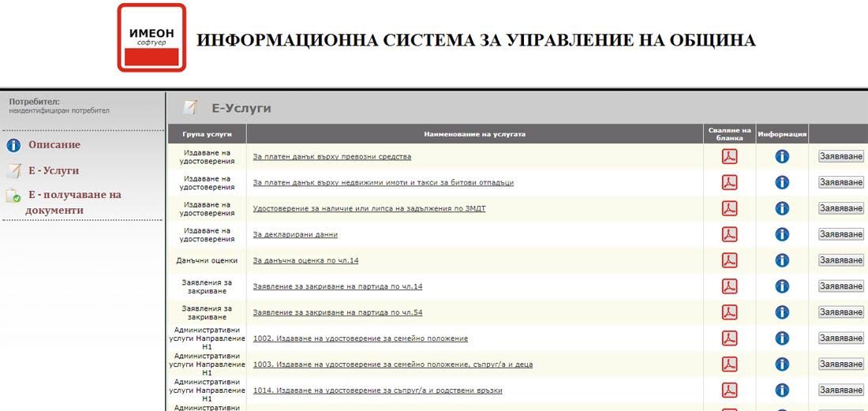Open info icon for service 1014
868x411 pixels.
(782, 390)
